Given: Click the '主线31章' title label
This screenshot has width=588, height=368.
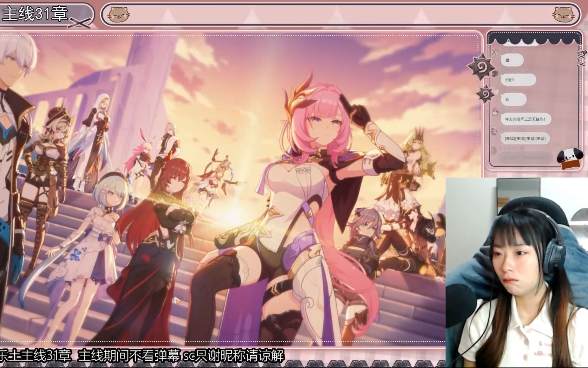Looking at the screenshot, I should pyautogui.click(x=36, y=14).
